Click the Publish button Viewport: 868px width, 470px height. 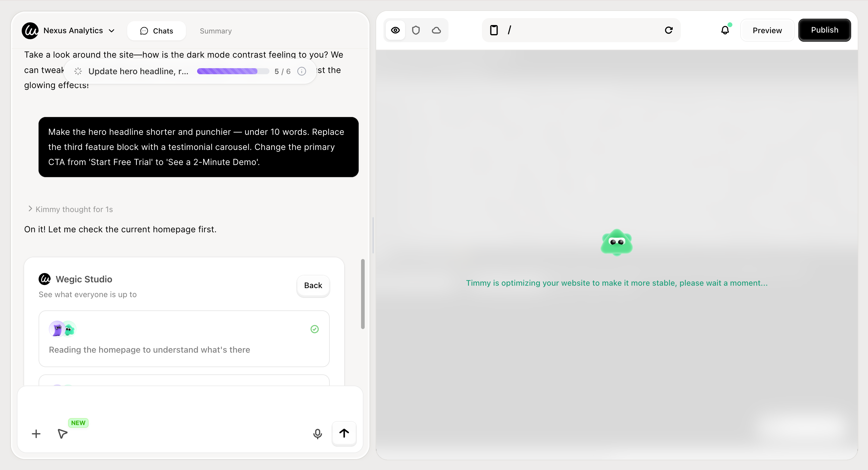pos(825,30)
